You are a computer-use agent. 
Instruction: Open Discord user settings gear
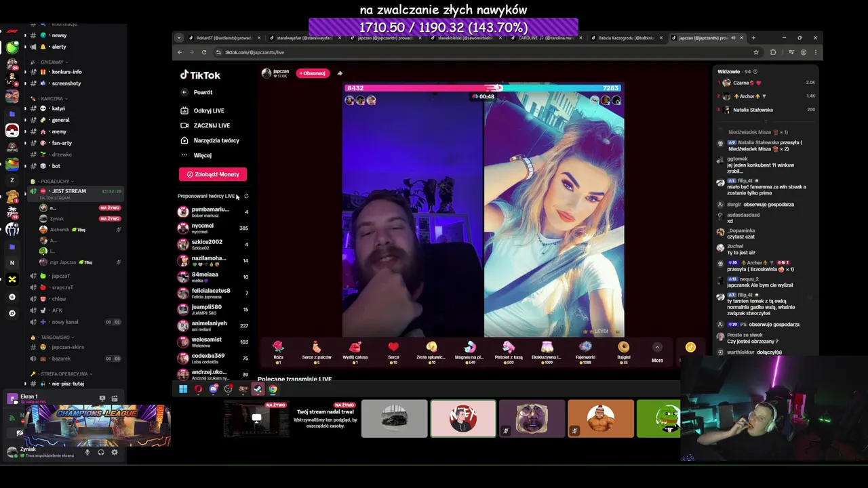coord(114,452)
